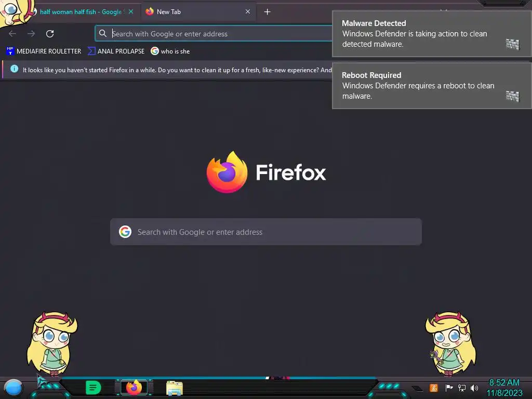Click the ANAL PROLAPSE bookmark's blue icon

(91, 51)
